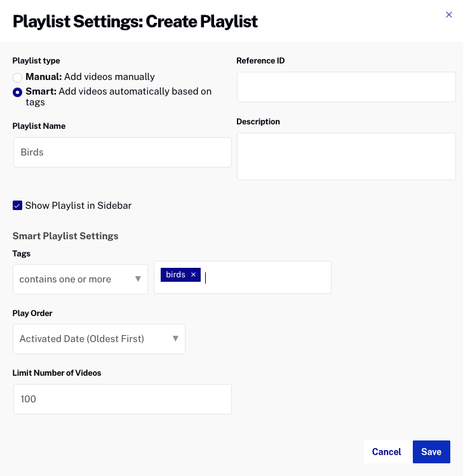Click the Playlist Name field containing Birds

122,152
